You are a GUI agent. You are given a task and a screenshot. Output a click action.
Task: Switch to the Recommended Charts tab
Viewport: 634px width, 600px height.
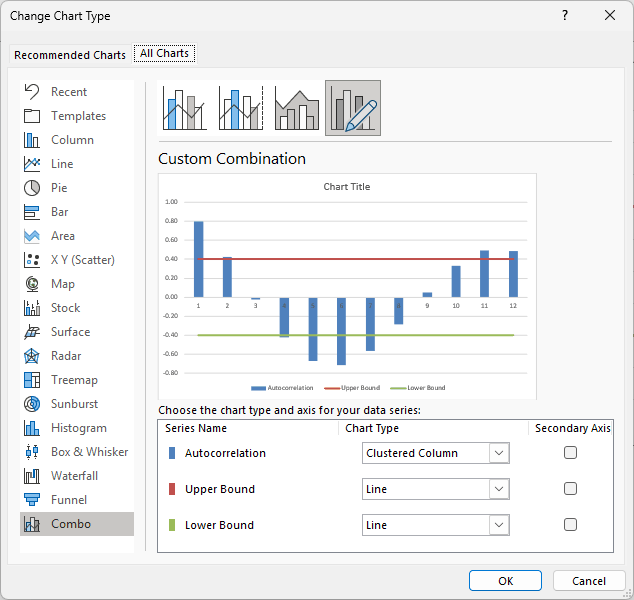pyautogui.click(x=70, y=55)
